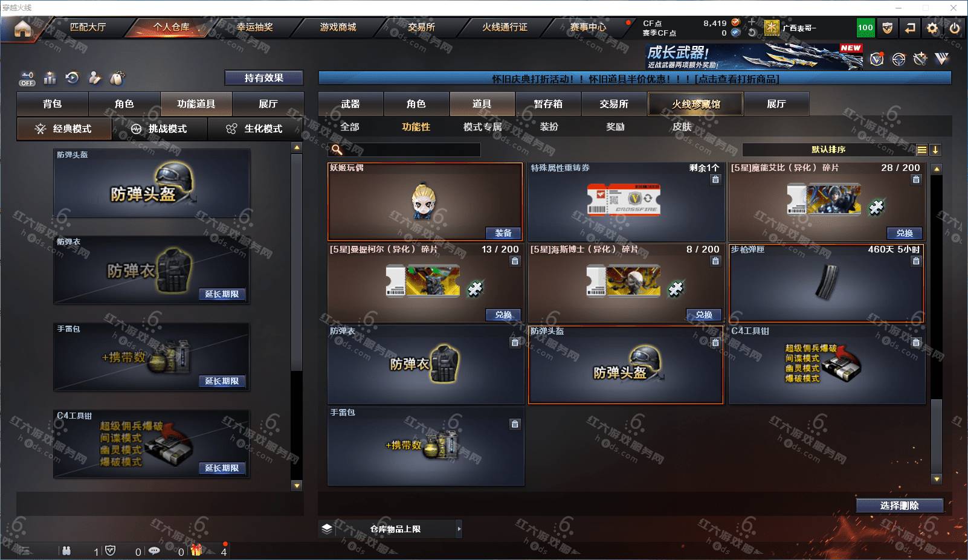Toggle the OFF switch above inventory tabs
Viewport: 968px width, 560px height.
(x=27, y=79)
